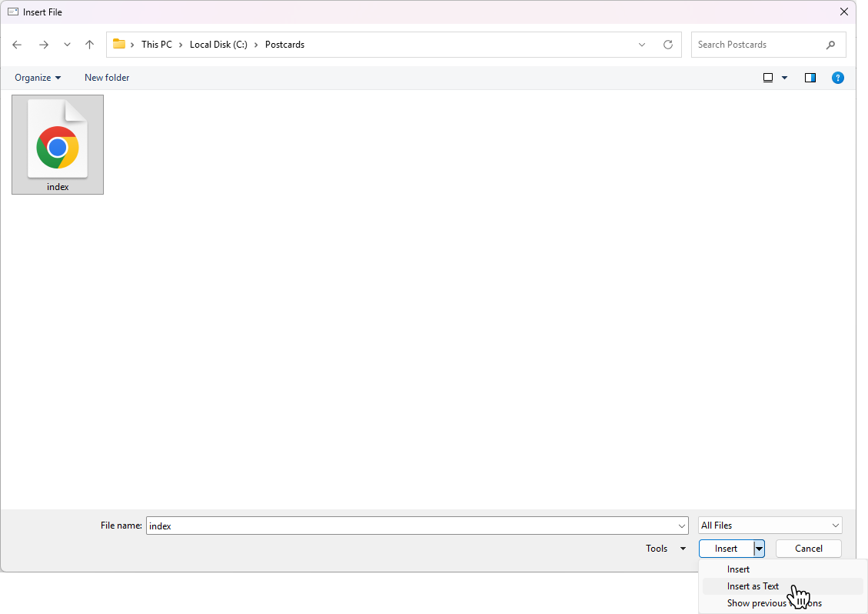Go back to the previous folder
The height and width of the screenshot is (614, 868).
pyautogui.click(x=17, y=45)
